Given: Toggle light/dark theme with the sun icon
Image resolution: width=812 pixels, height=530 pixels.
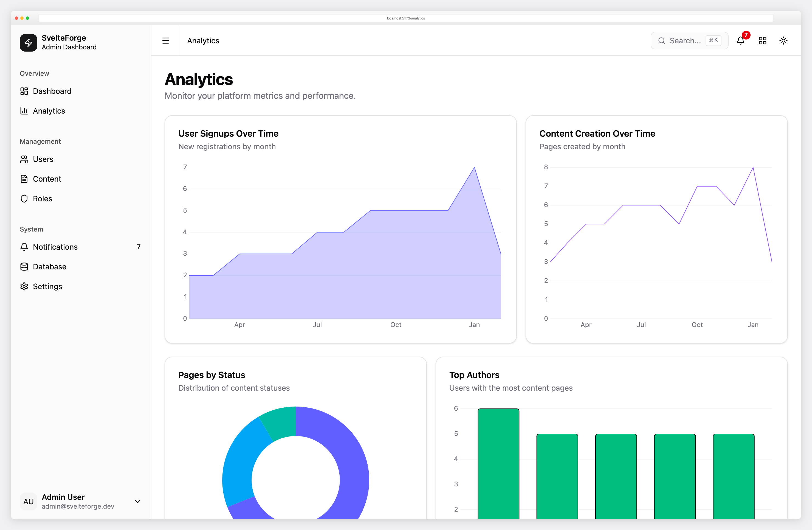Looking at the screenshot, I should point(783,41).
